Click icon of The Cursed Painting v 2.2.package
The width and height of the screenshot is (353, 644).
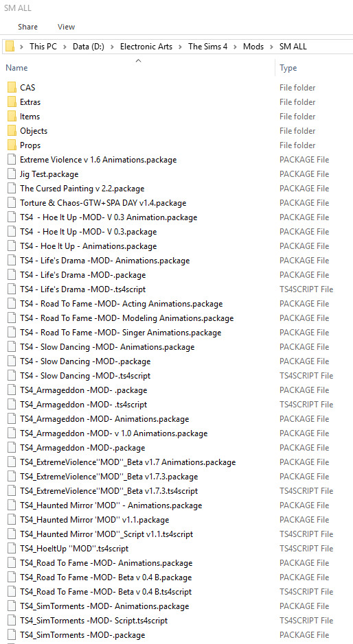12,189
